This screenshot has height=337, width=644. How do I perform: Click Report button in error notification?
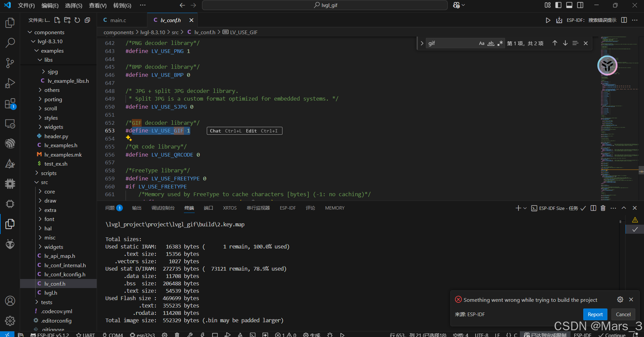(595, 314)
